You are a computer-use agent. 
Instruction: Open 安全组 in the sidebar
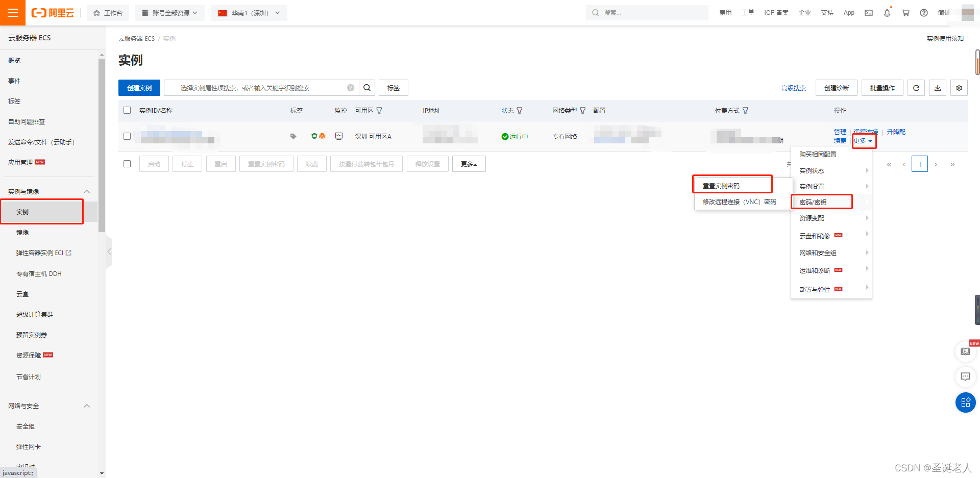[26, 426]
